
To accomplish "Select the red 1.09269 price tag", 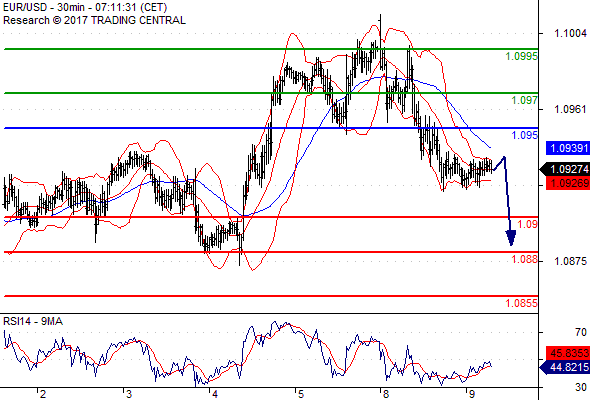I will [x=568, y=183].
